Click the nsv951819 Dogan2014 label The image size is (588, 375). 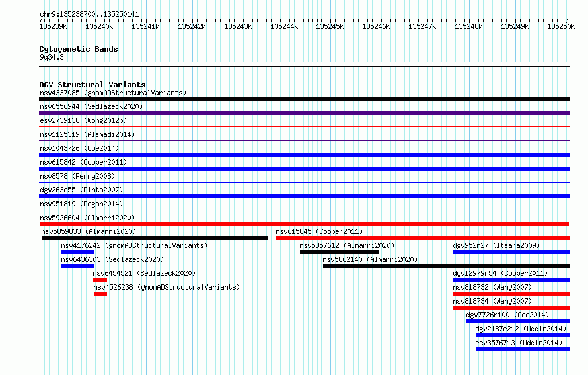click(x=81, y=204)
